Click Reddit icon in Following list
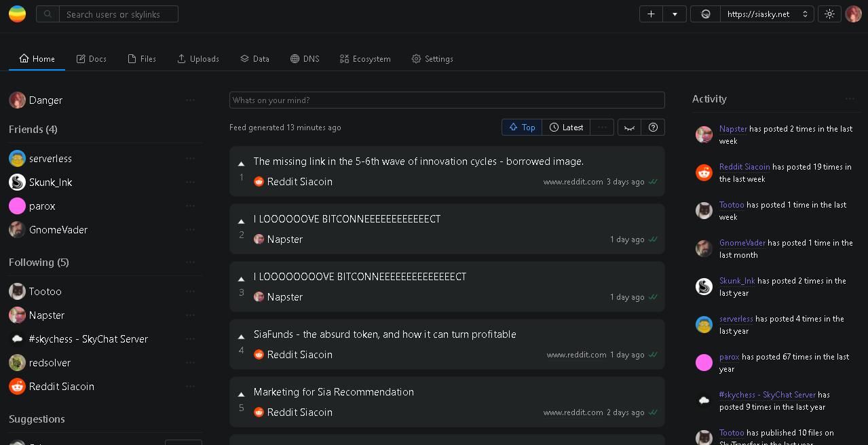The image size is (868, 445). click(x=18, y=387)
